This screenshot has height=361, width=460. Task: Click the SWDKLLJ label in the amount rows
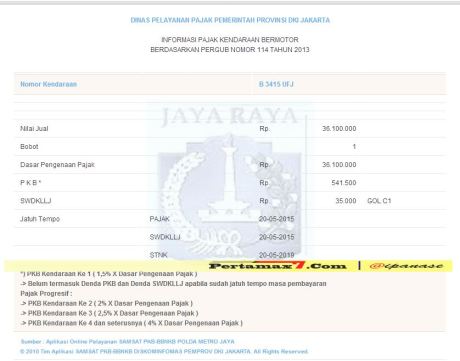(x=36, y=201)
